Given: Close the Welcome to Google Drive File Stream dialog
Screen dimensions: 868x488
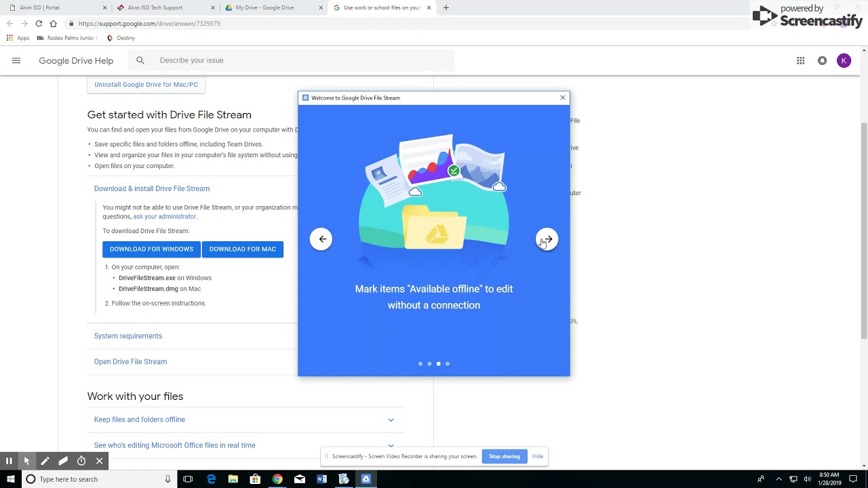Looking at the screenshot, I should [x=563, y=98].
